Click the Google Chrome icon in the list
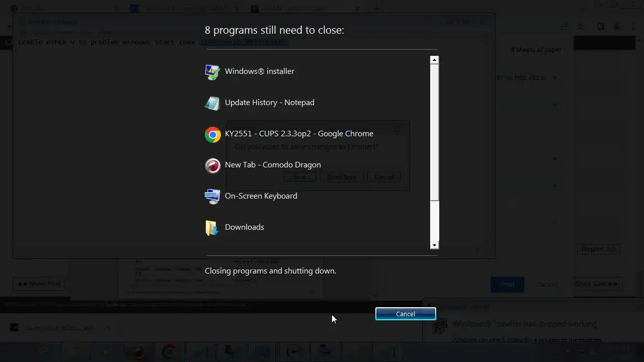This screenshot has width=644, height=362. (x=212, y=134)
